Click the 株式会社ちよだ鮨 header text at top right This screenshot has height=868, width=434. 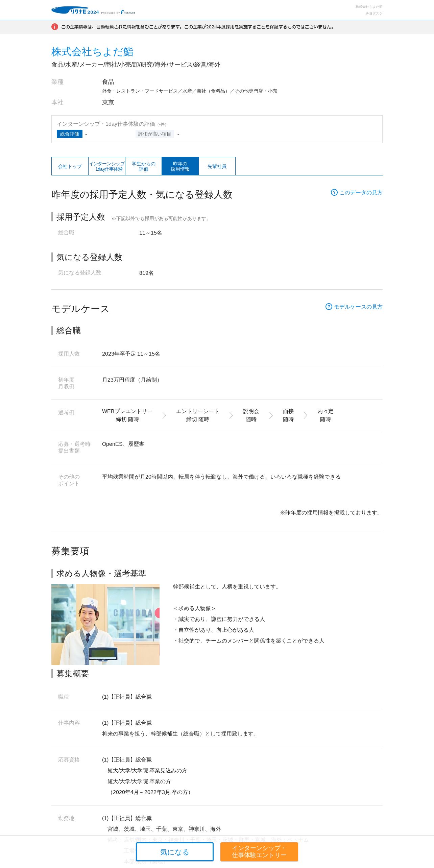[x=369, y=7]
